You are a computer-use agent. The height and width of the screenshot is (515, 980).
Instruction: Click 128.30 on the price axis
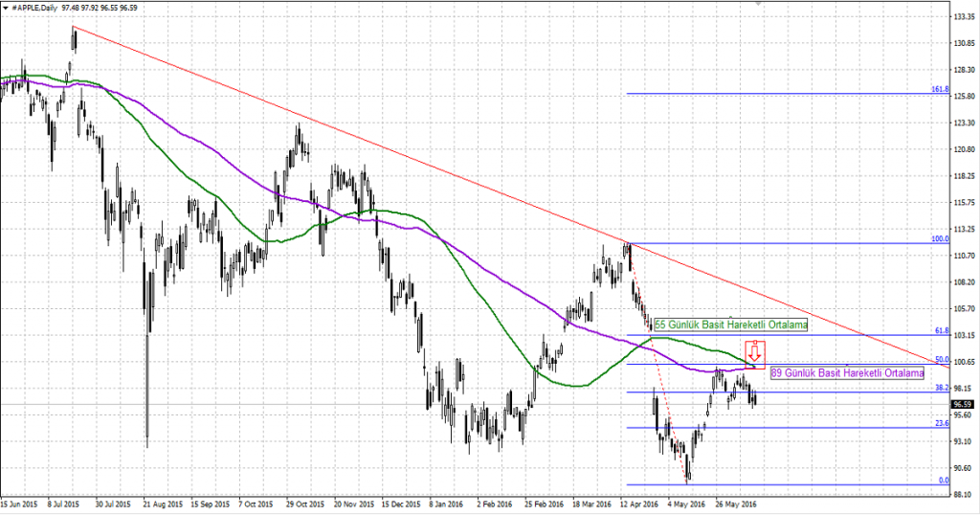pos(965,70)
